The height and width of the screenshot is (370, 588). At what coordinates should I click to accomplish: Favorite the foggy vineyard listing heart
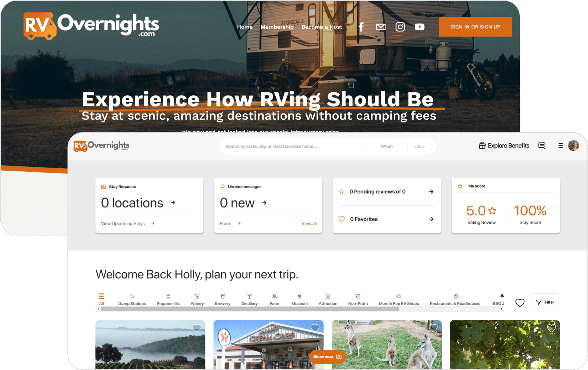[197, 328]
